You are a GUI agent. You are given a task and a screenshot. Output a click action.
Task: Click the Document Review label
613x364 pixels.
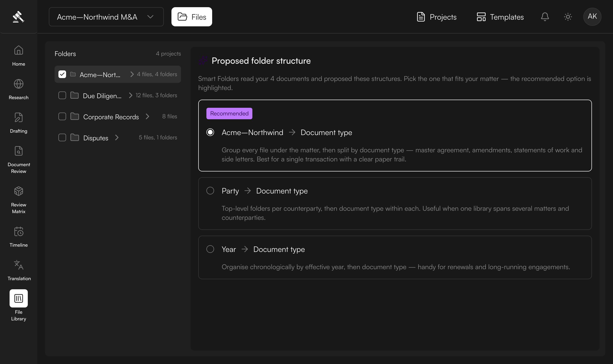pos(19,168)
